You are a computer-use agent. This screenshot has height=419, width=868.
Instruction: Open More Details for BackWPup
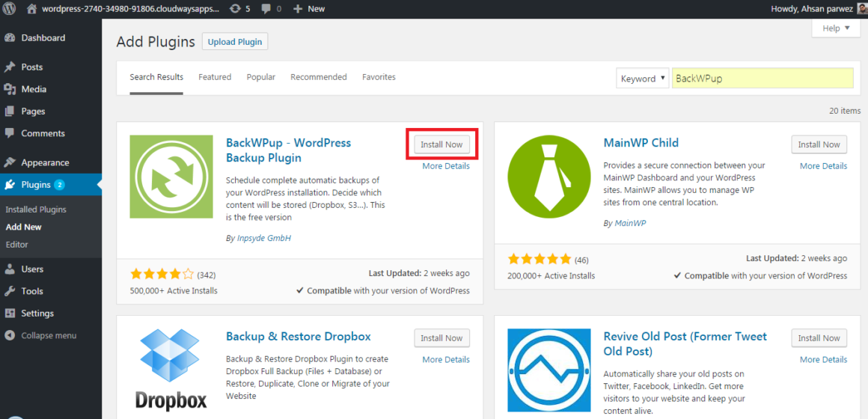(446, 166)
